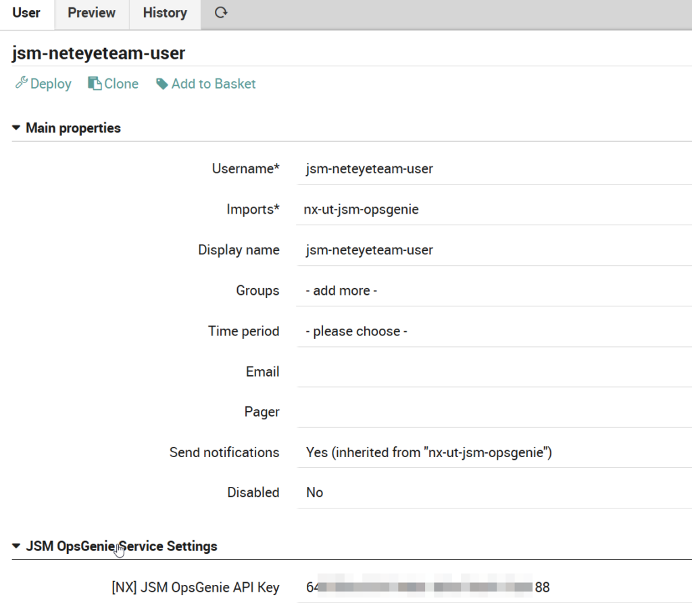Click the JSM OpsGenie API Key field
Viewport: 692px width, 616px height.
coord(494,588)
